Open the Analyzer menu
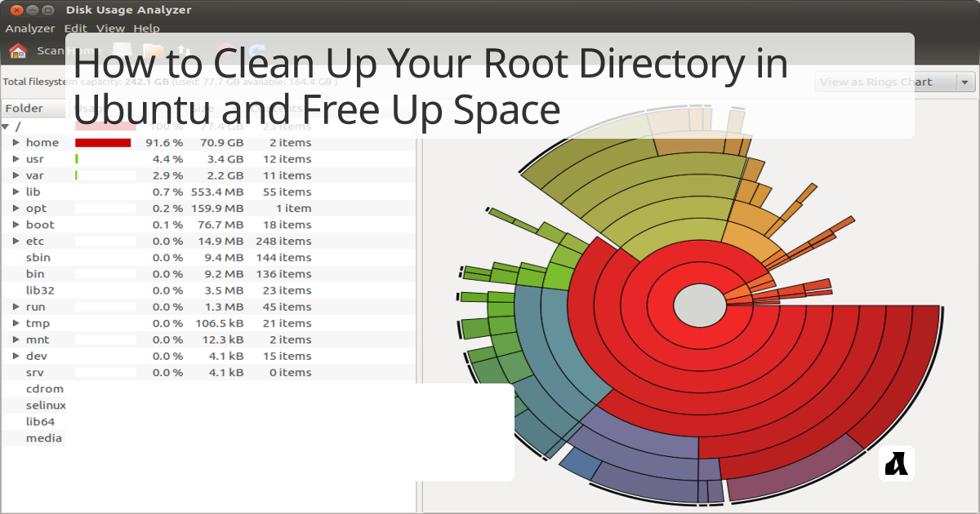 [x=30, y=28]
